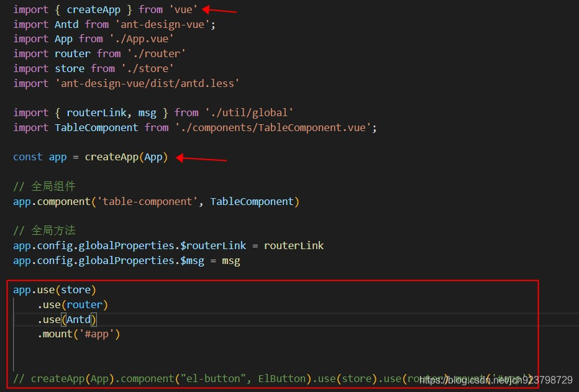Screen dimensions: 579x392
Task: Click the 全局组件 comment
Action: pos(44,186)
